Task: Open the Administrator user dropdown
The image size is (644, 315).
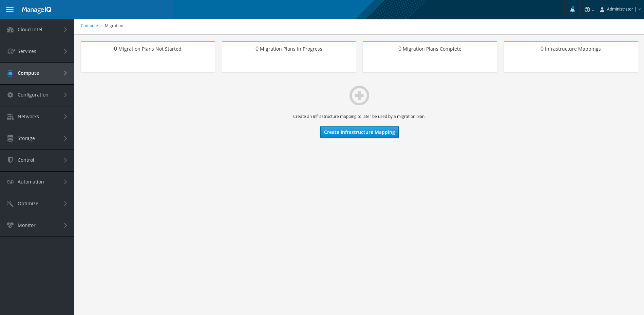Action: pyautogui.click(x=620, y=10)
